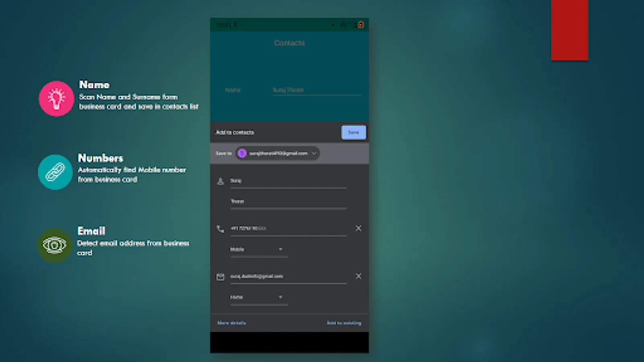Click the person icon beside the first name field

(x=220, y=181)
